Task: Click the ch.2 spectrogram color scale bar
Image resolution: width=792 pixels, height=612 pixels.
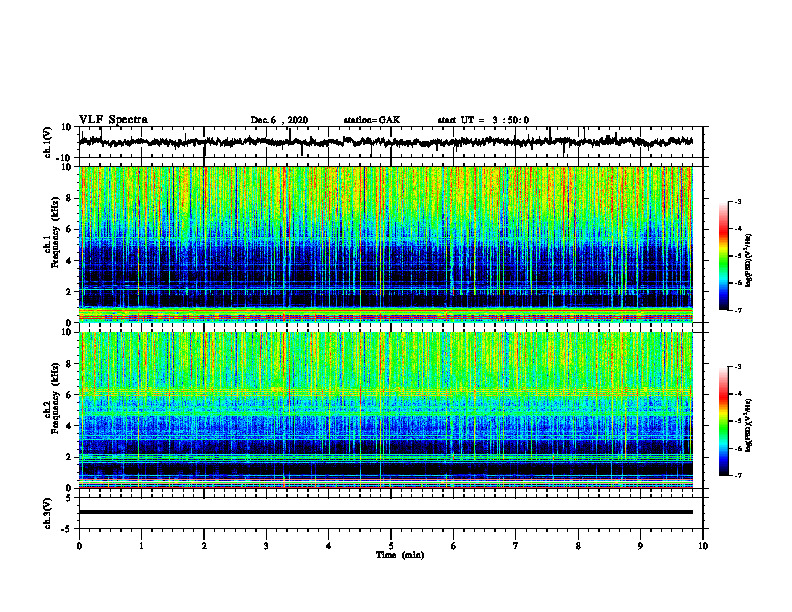Action: 723,421
